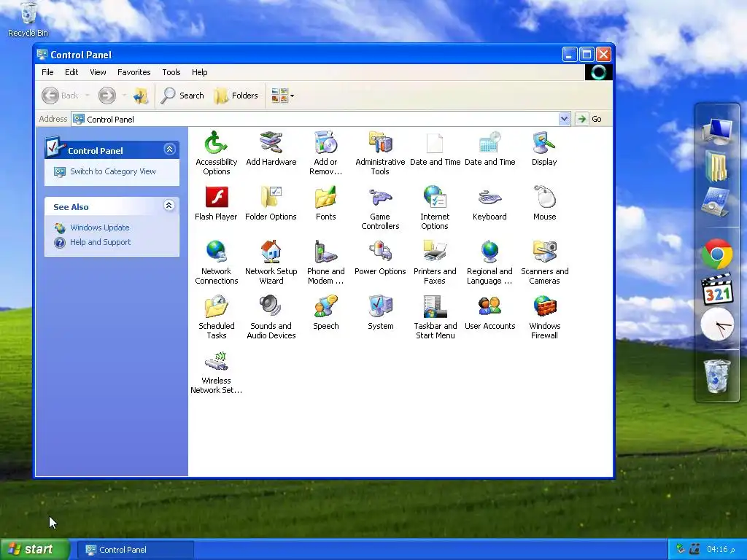Expand the address bar dropdown

coord(564,119)
